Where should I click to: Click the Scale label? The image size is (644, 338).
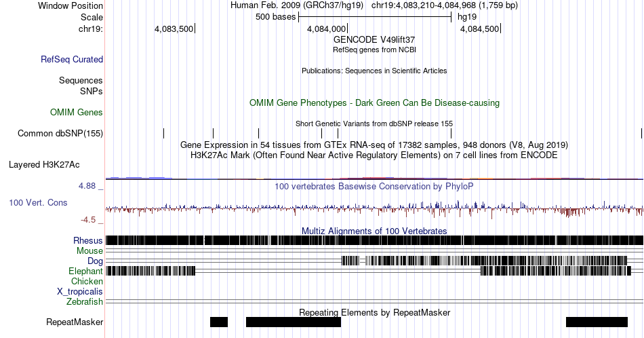pyautogui.click(x=92, y=17)
